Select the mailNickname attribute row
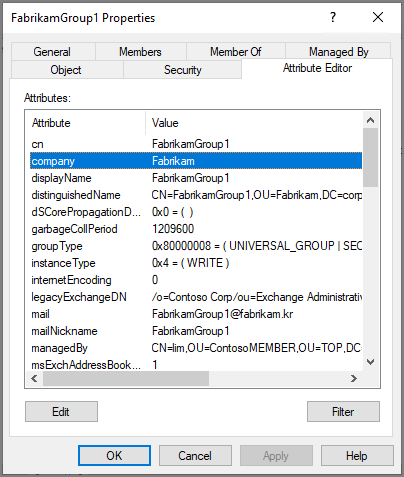The image size is (404, 477). coord(196,331)
